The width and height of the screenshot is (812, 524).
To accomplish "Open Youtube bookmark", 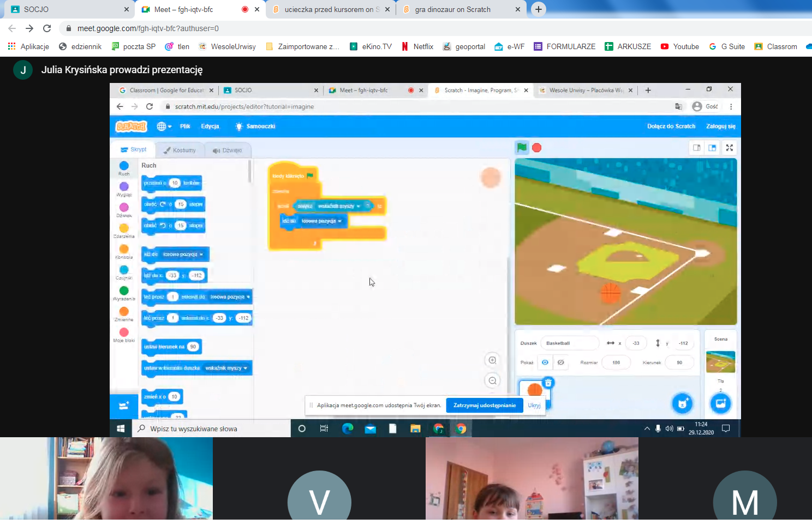I will point(680,46).
